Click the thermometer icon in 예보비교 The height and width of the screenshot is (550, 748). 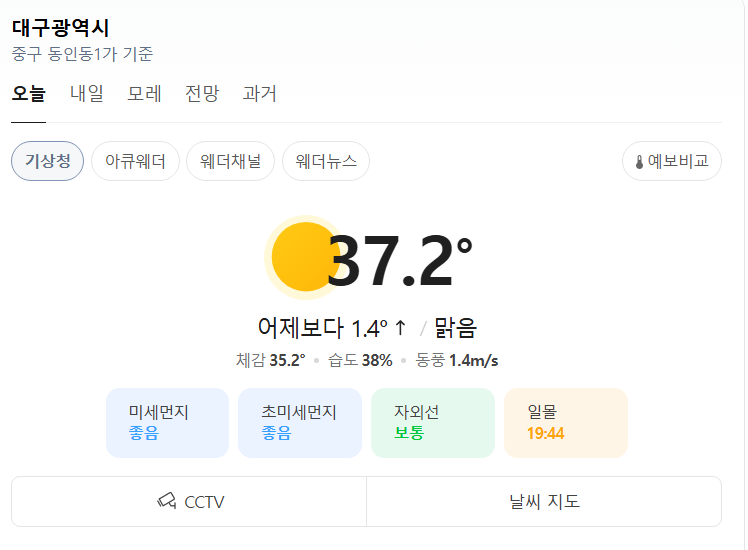click(x=639, y=162)
